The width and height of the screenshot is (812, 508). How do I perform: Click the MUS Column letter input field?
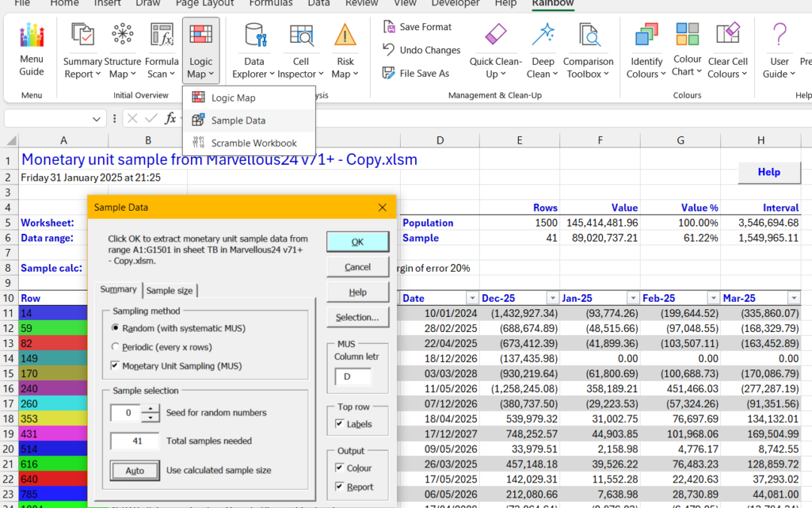pyautogui.click(x=353, y=376)
